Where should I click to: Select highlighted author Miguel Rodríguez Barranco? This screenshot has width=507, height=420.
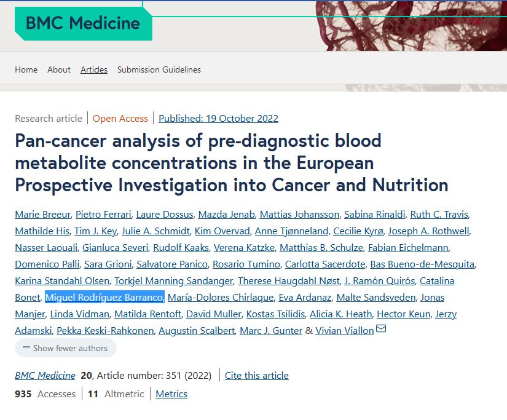pyautogui.click(x=104, y=298)
